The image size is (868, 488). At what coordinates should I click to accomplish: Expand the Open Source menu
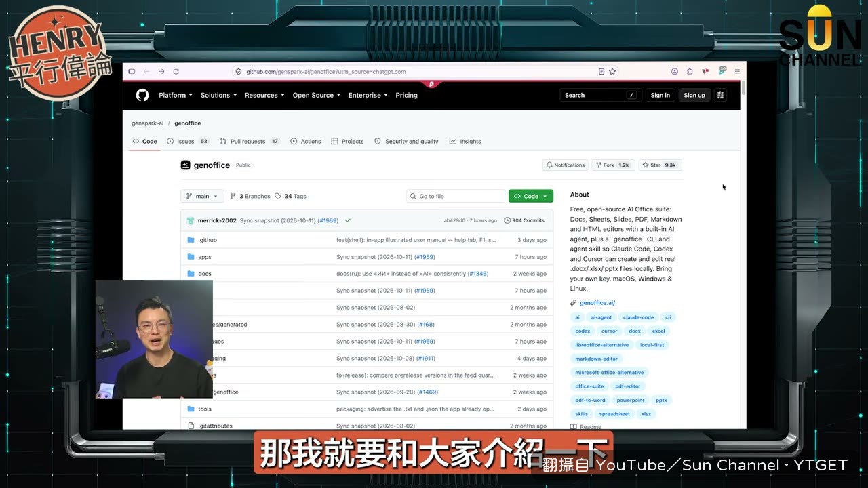(317, 95)
